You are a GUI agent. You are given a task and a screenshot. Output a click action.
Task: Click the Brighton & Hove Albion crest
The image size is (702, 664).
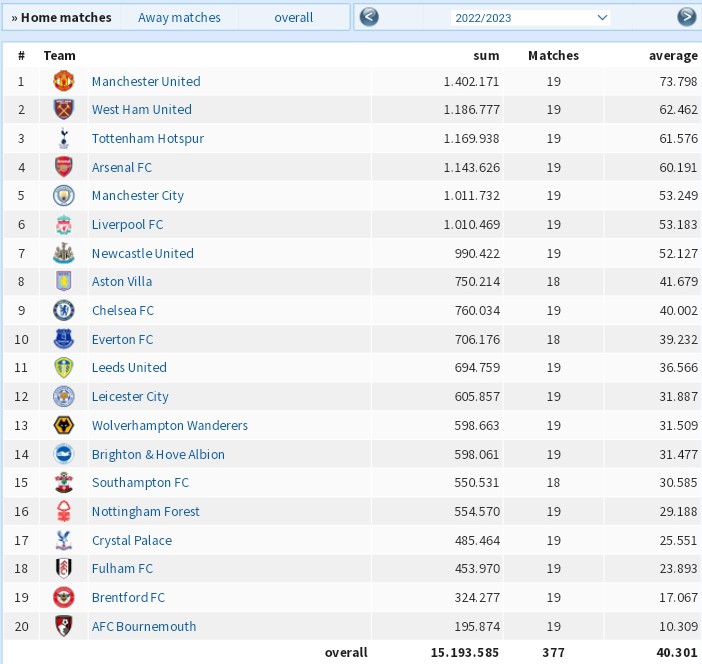pos(64,454)
